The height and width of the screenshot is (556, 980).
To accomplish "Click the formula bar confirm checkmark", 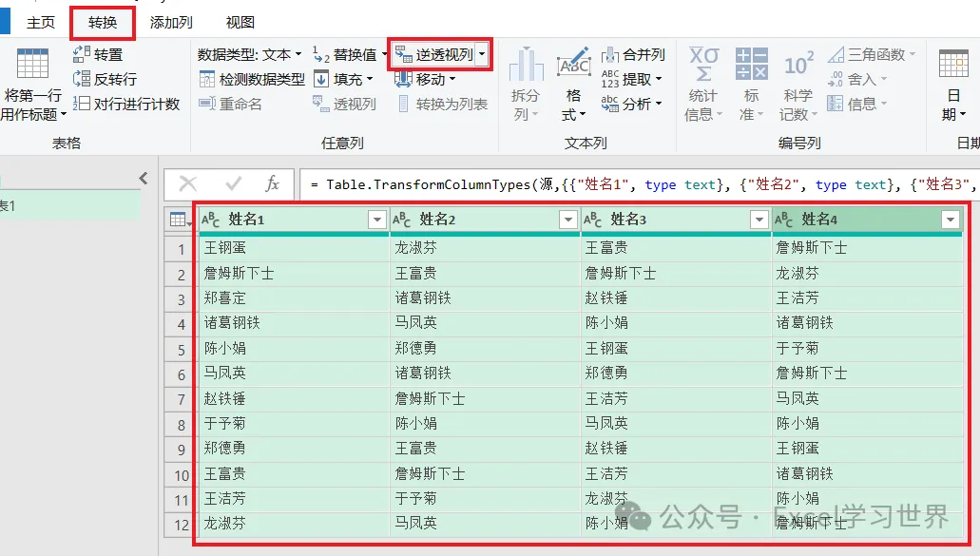I will 234,183.
